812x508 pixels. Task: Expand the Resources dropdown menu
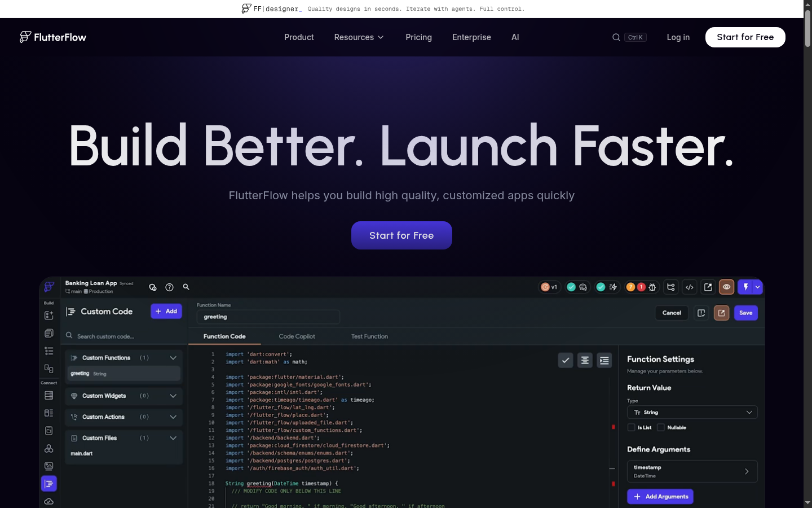[359, 37]
